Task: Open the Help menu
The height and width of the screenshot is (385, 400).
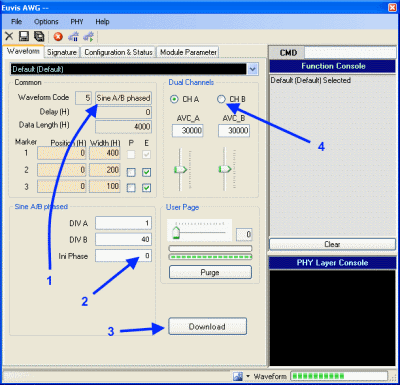Action: (x=102, y=22)
